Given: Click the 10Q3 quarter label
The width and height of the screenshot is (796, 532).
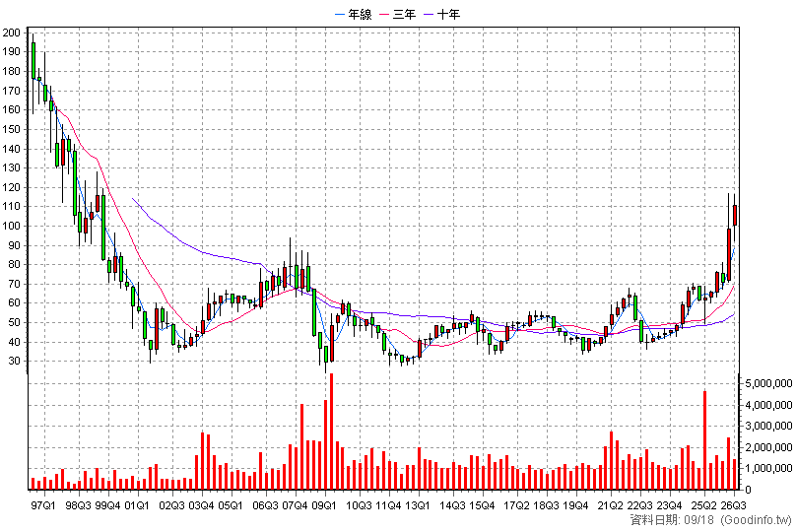Looking at the screenshot, I should point(359,505).
